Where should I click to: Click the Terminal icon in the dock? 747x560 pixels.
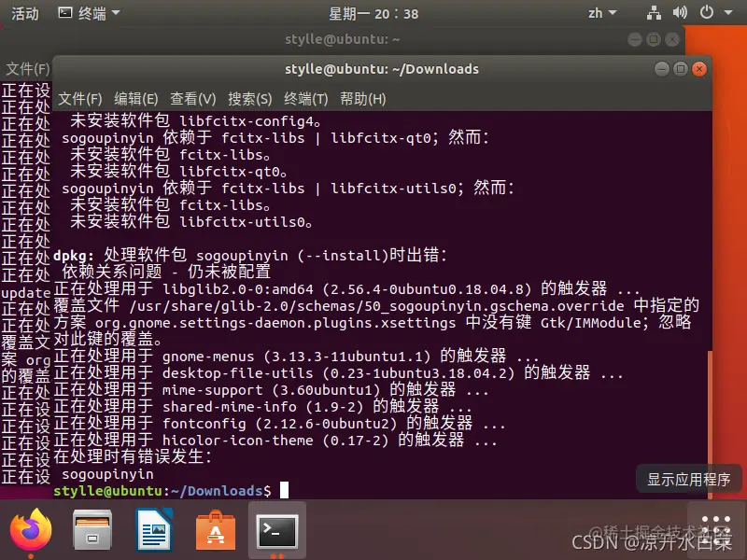click(x=277, y=530)
